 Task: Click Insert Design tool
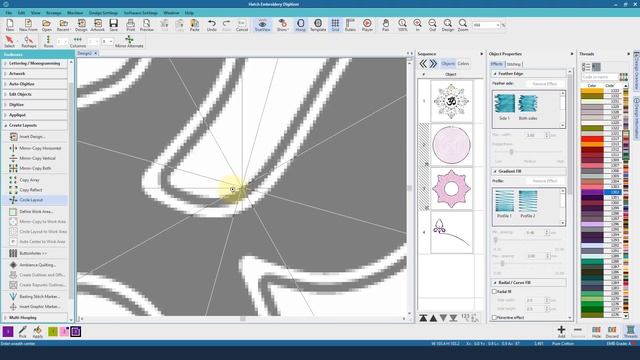pyautogui.click(x=27, y=137)
